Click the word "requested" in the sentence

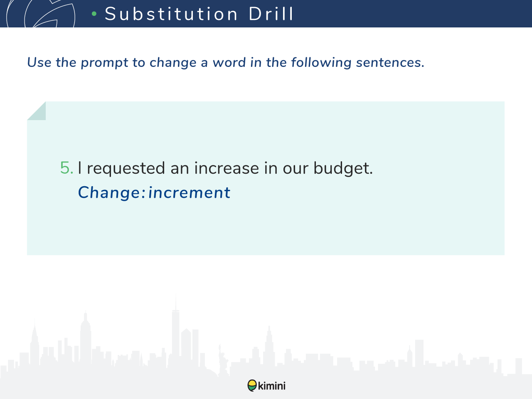coord(126,169)
